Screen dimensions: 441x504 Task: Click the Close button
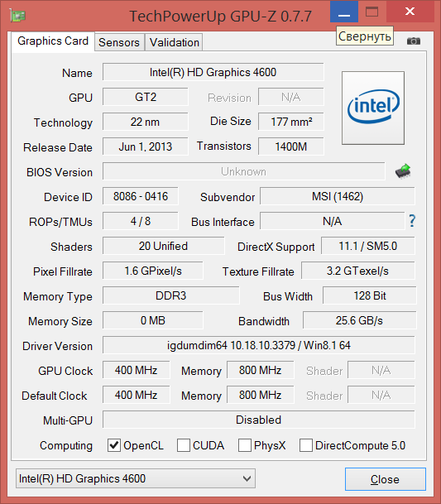pyautogui.click(x=385, y=479)
